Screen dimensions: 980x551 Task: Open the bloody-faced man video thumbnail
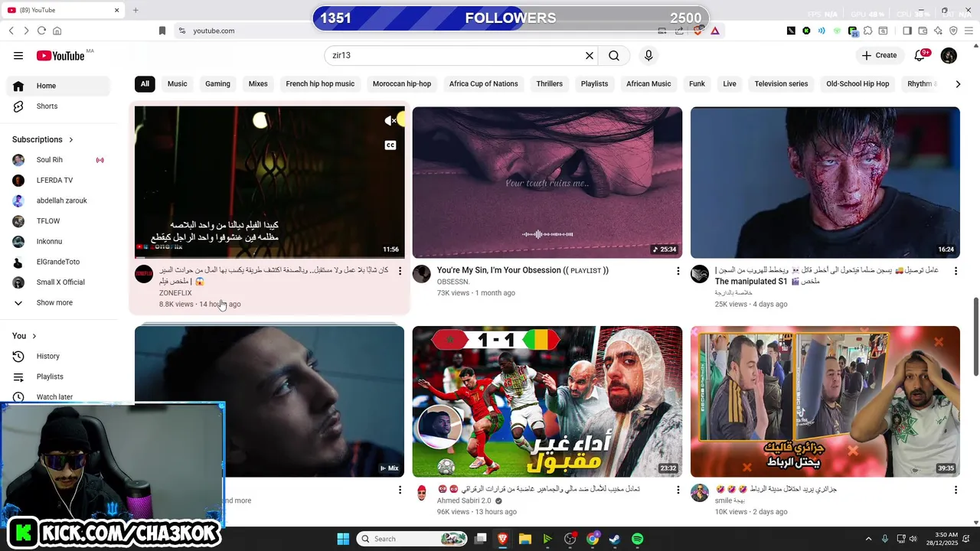point(825,183)
